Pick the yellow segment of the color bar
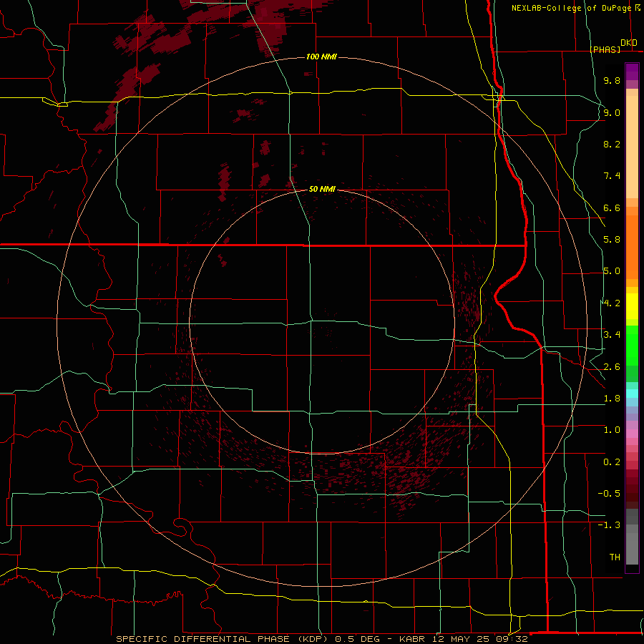The height and width of the screenshot is (644, 644). [x=632, y=306]
